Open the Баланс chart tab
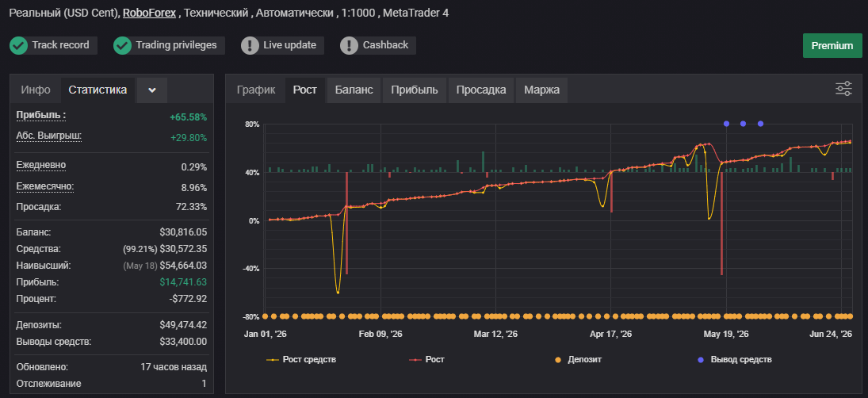The width and height of the screenshot is (868, 398). pos(354,90)
